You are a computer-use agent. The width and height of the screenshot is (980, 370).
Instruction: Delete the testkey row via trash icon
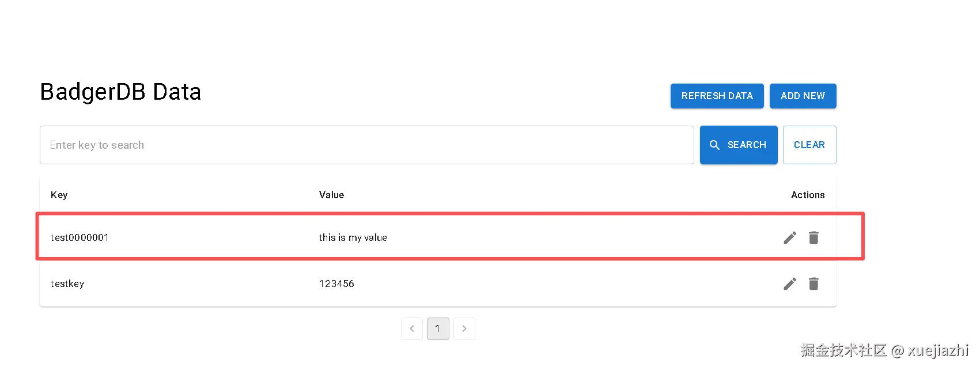[x=813, y=284]
